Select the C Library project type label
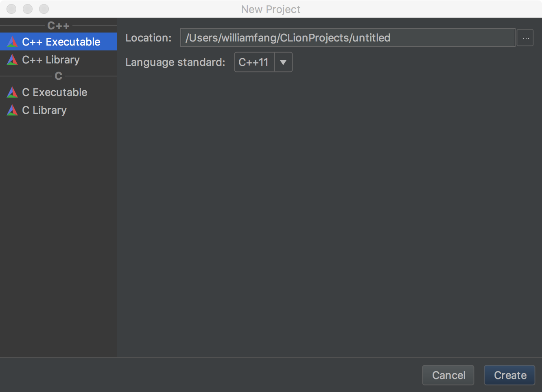 (x=44, y=110)
